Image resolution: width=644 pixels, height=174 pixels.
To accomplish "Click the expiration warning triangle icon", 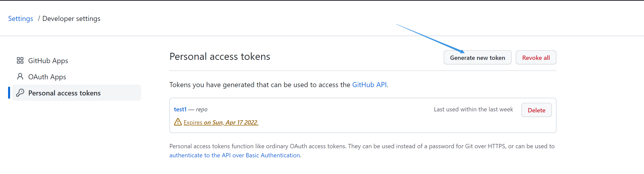I will [178, 122].
